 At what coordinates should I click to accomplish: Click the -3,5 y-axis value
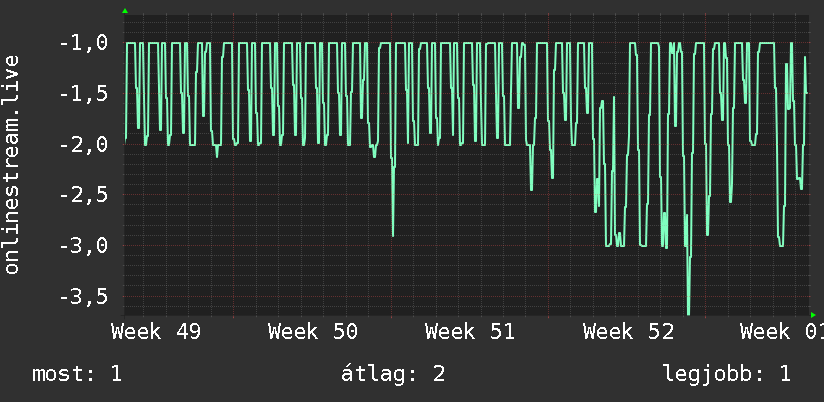coord(84,297)
